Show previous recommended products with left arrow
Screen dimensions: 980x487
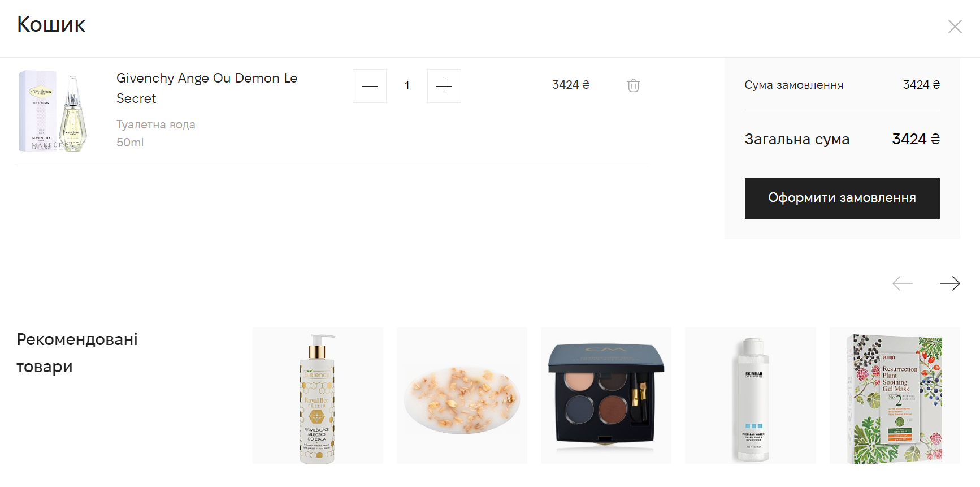tap(903, 283)
